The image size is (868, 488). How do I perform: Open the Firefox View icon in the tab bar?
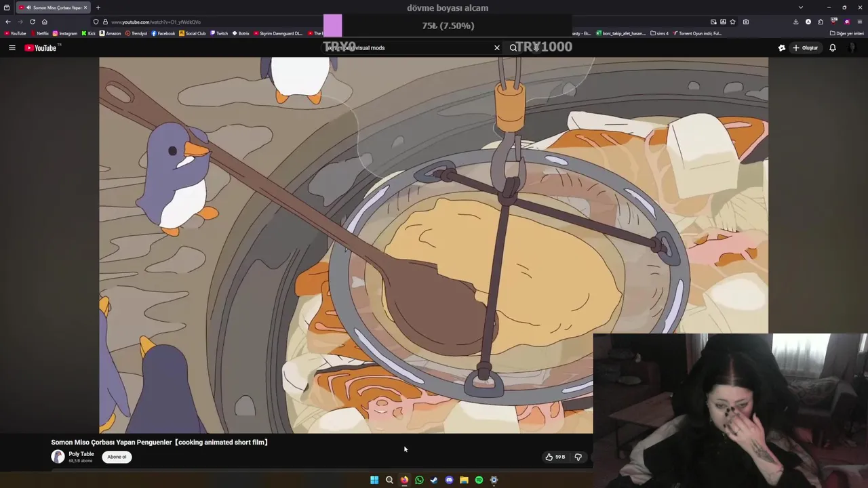pos(7,7)
